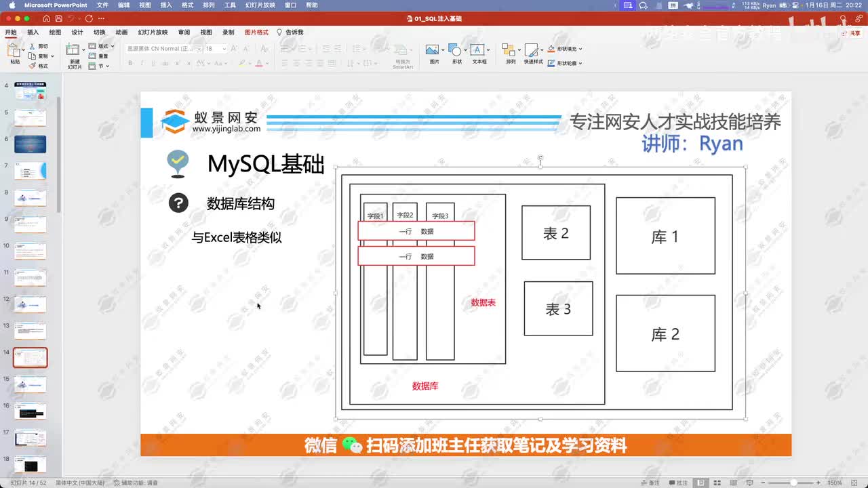Viewport: 868px width, 488px height.
Task: Select the Format Painter 格式 icon
Action: (x=32, y=66)
